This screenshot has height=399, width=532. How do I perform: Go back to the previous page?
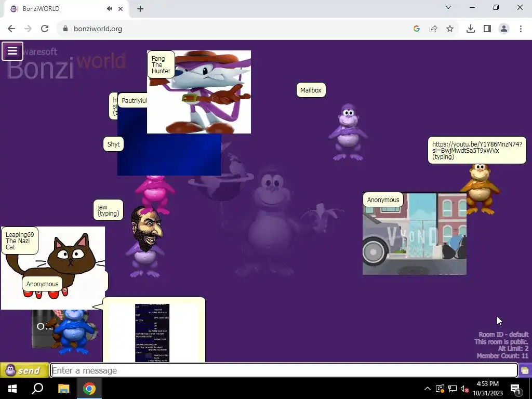[11, 29]
